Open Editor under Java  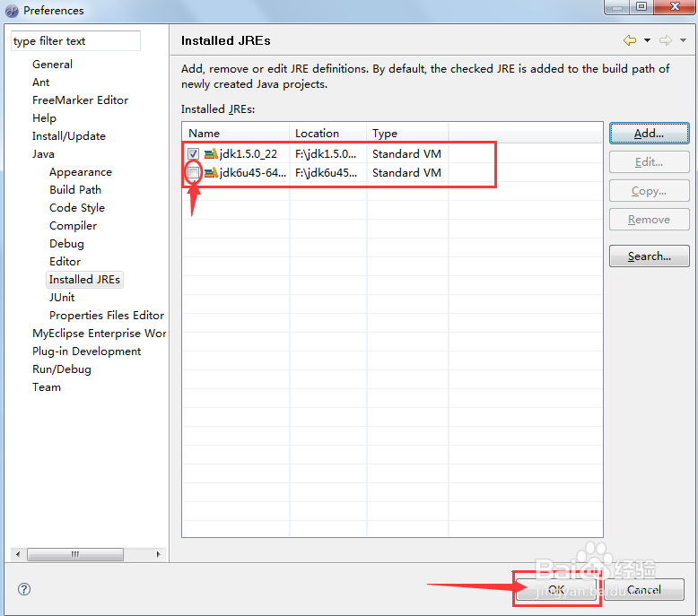coord(65,262)
